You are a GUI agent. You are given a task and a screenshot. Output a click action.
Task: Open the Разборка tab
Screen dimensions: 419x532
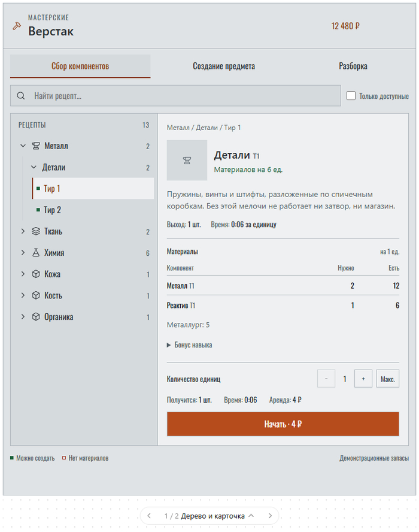click(353, 66)
